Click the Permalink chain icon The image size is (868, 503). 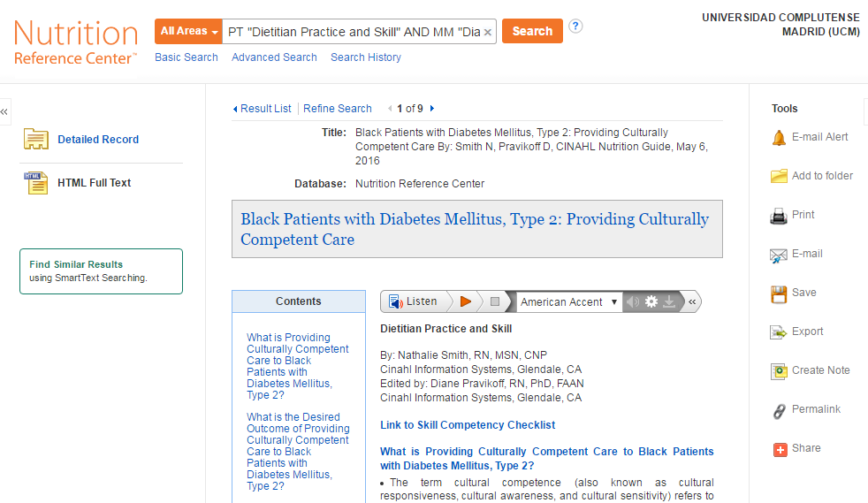click(x=779, y=410)
